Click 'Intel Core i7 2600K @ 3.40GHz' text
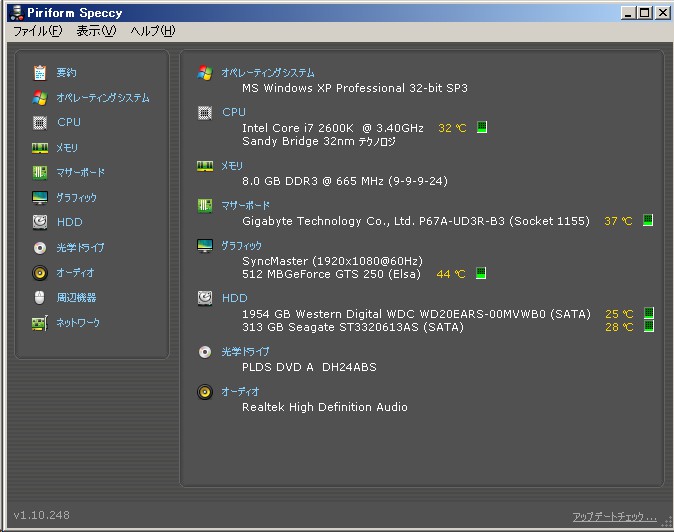 (x=333, y=128)
